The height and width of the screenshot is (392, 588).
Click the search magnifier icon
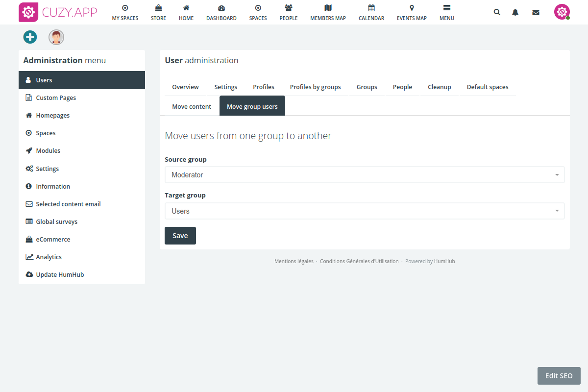(x=497, y=12)
